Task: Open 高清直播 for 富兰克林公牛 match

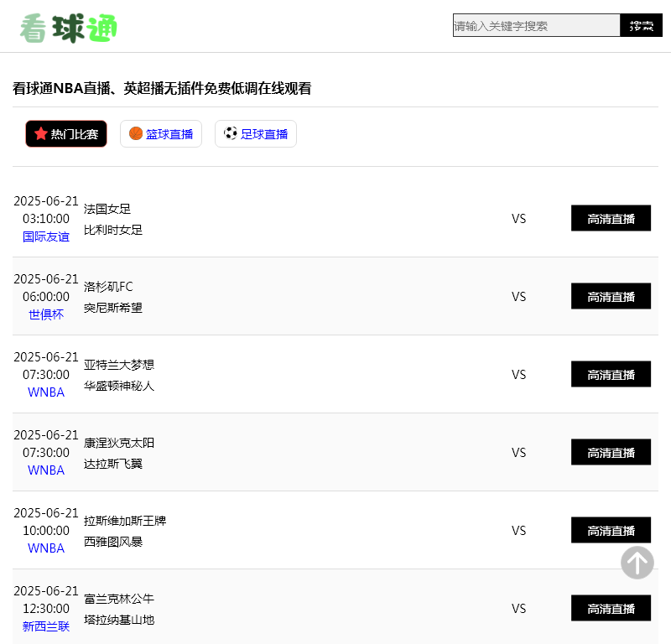Action: [611, 608]
